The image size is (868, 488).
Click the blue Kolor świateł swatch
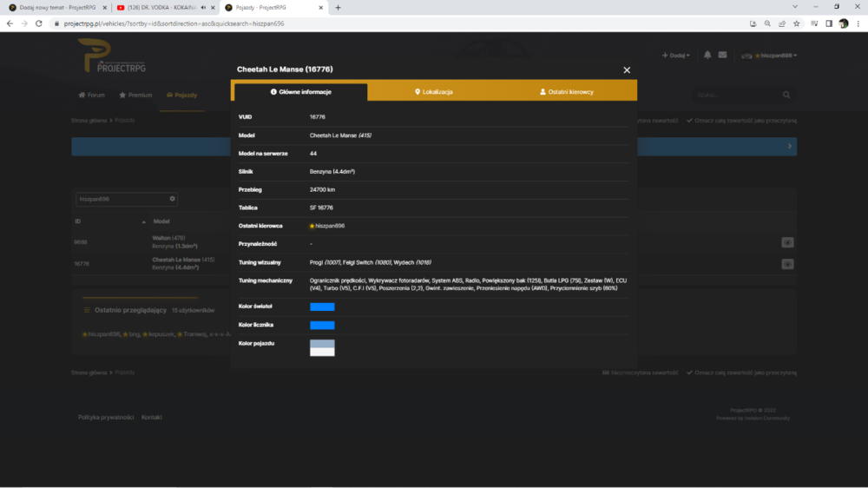pyautogui.click(x=322, y=307)
